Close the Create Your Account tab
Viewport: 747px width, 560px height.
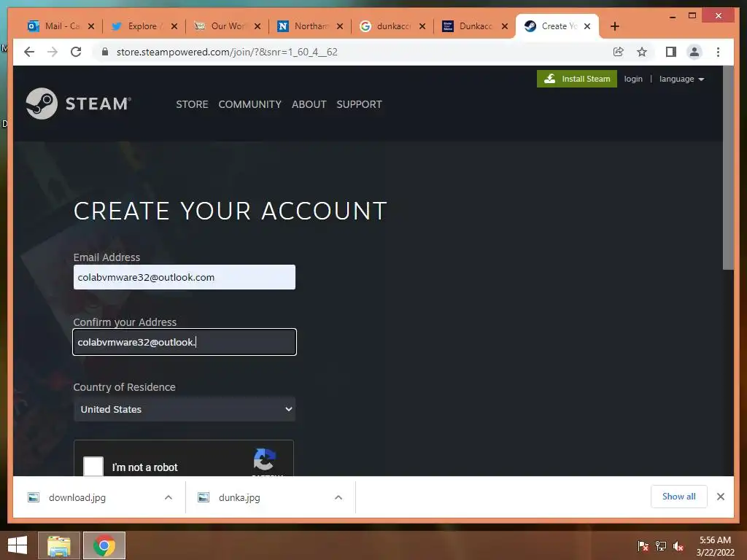click(587, 26)
